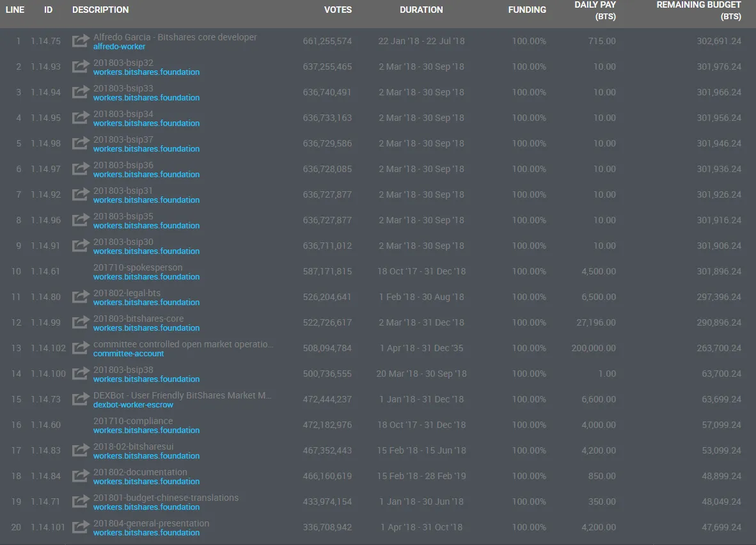Image resolution: width=756 pixels, height=545 pixels.
Task: Open external link icon for 201802-documentation
Action: tap(81, 475)
